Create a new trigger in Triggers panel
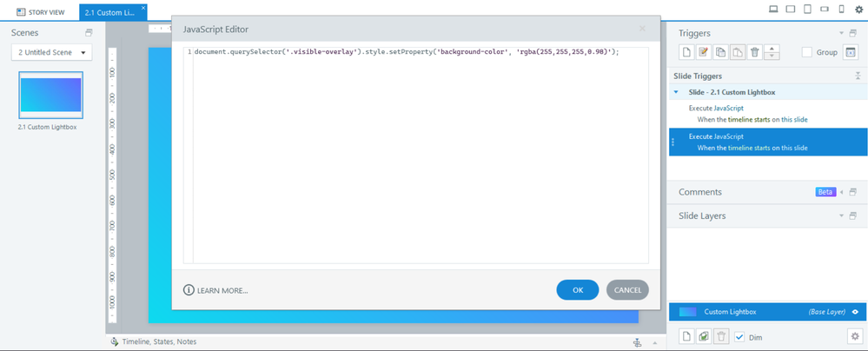The width and height of the screenshot is (868, 351). [686, 52]
